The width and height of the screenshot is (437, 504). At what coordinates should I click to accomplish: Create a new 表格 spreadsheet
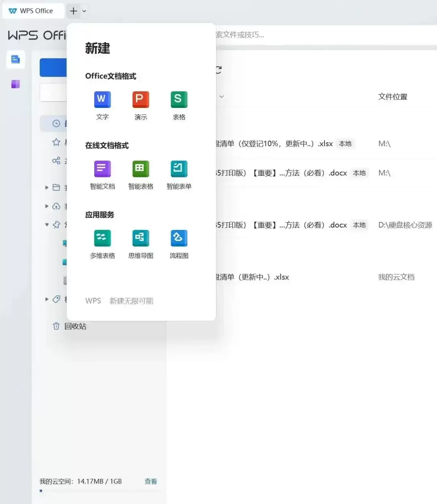179,105
